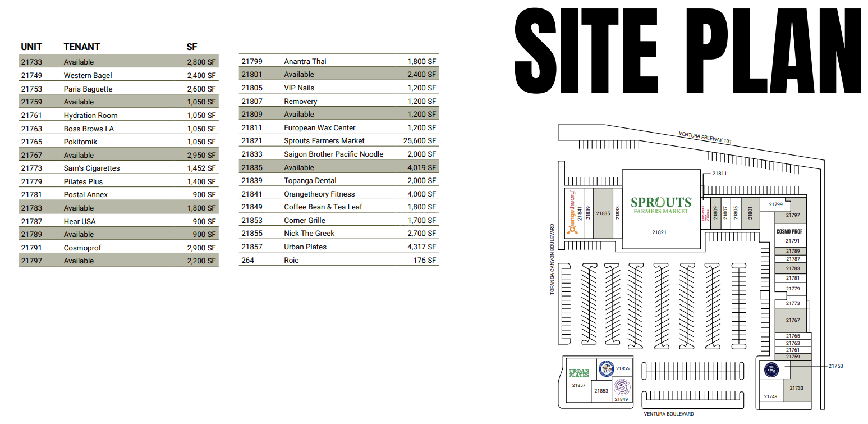
Task: Click the Postal Annex tenant name
Action: 86,194
